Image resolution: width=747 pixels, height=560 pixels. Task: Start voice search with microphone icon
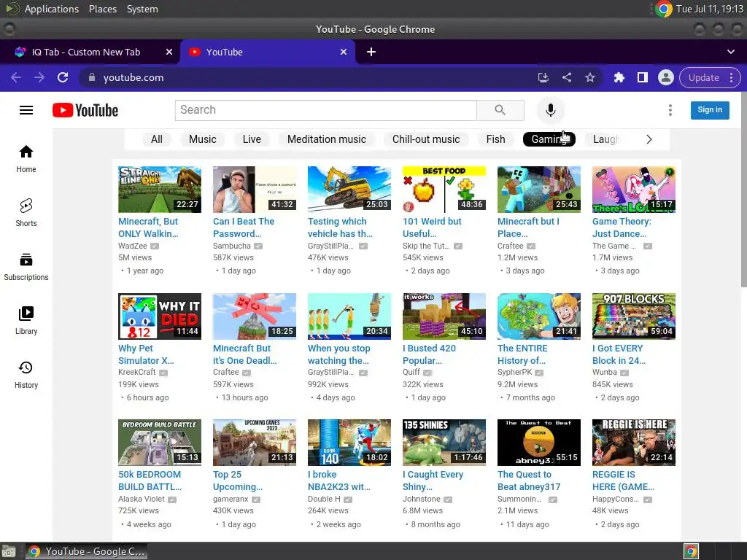(x=550, y=110)
